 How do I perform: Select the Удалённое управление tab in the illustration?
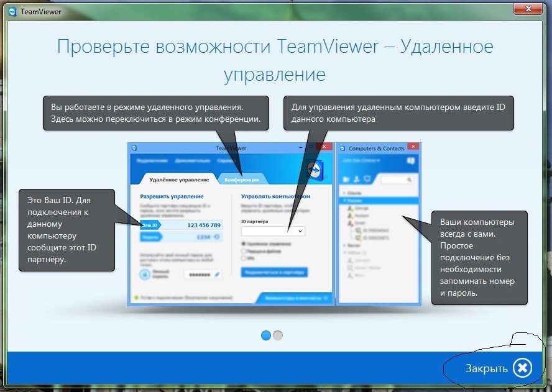[x=179, y=180]
